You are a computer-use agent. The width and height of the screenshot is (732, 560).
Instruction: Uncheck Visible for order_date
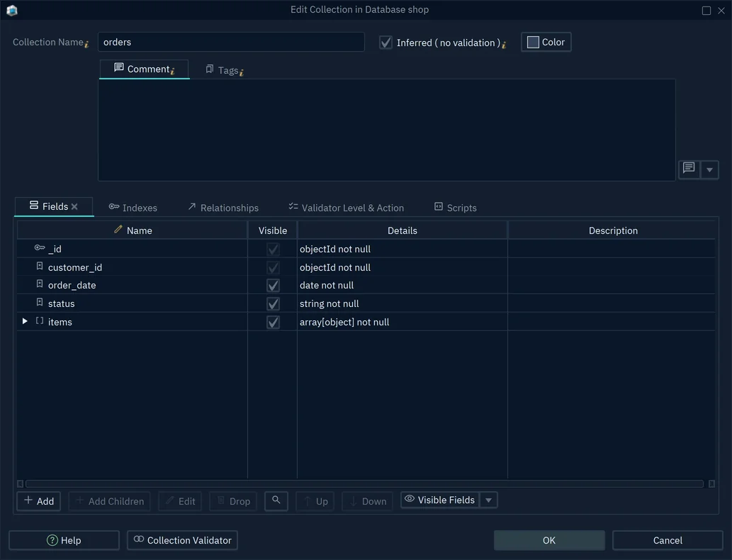pos(273,285)
